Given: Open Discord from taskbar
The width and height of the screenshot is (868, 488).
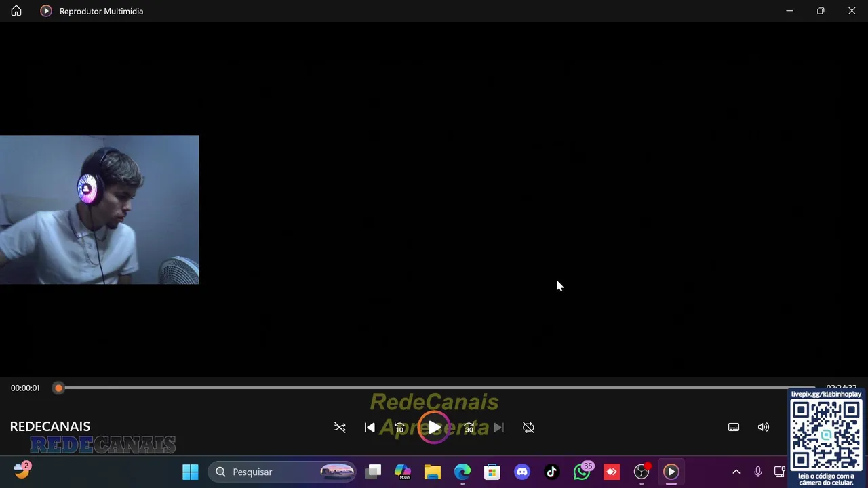Looking at the screenshot, I should click(522, 472).
